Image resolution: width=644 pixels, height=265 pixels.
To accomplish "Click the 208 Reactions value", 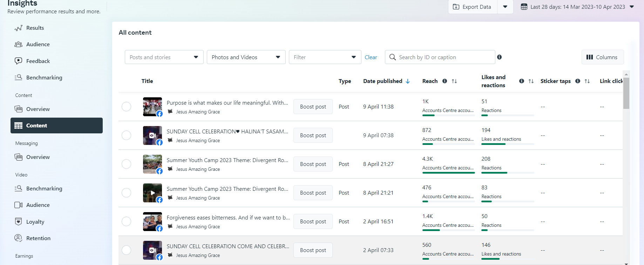I will click(486, 159).
